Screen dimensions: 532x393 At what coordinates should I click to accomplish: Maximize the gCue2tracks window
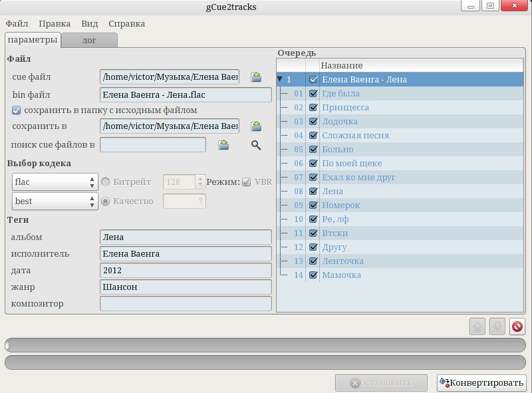(490, 5)
